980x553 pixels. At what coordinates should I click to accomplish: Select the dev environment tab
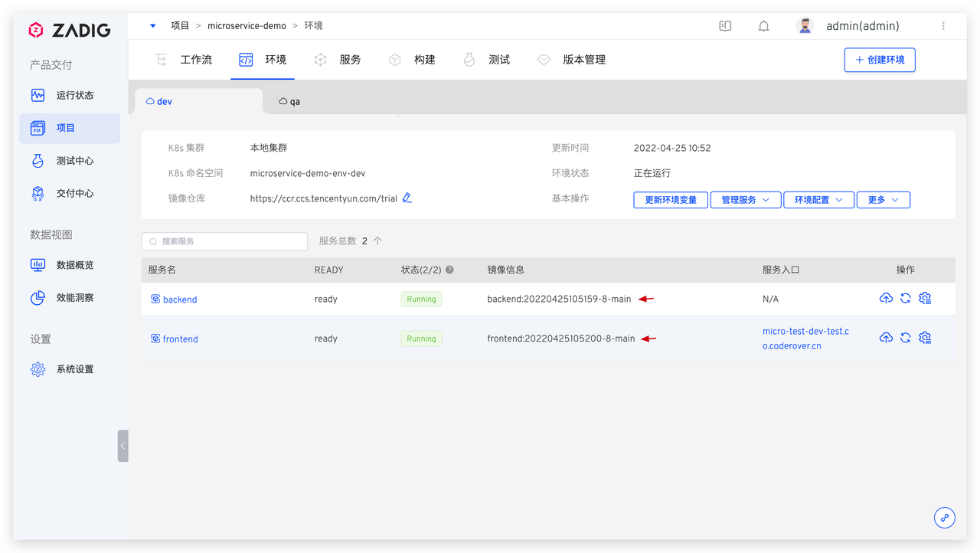(198, 102)
